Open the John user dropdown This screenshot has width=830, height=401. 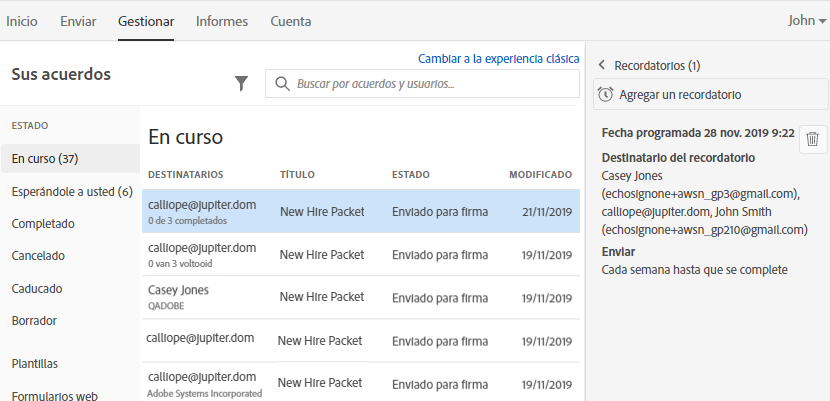pyautogui.click(x=806, y=20)
